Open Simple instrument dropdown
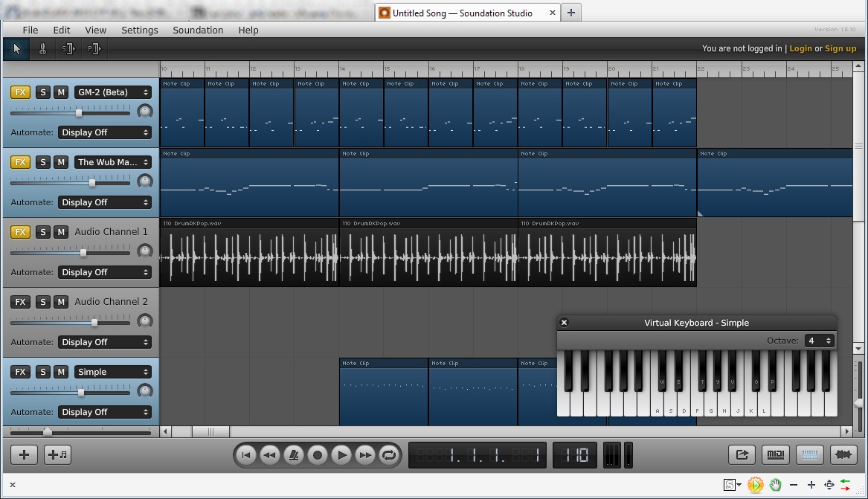868x499 pixels. (x=113, y=372)
